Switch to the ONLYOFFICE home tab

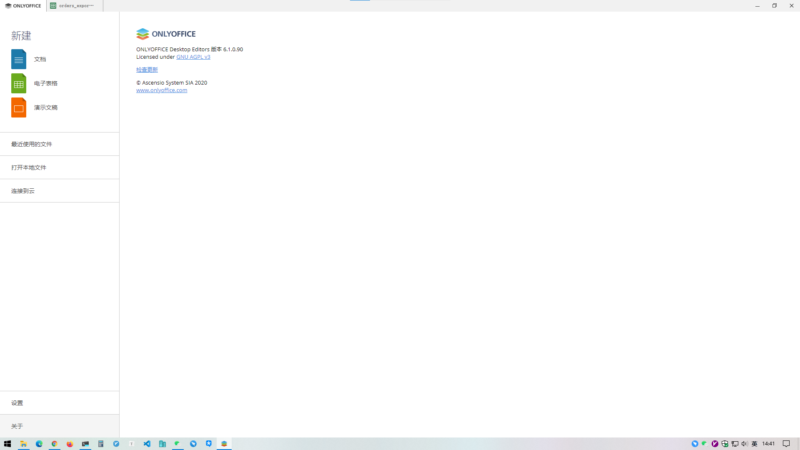point(22,5)
